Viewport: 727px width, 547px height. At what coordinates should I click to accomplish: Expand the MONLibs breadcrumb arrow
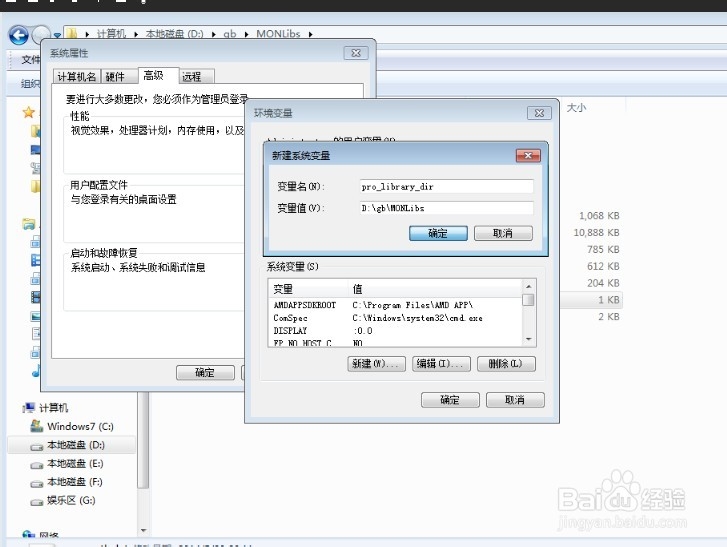coord(310,34)
